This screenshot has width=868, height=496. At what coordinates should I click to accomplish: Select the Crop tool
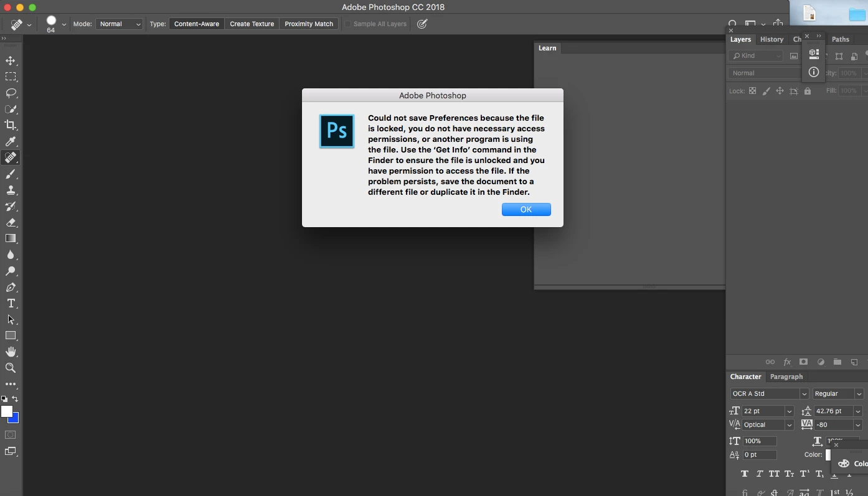pos(11,126)
